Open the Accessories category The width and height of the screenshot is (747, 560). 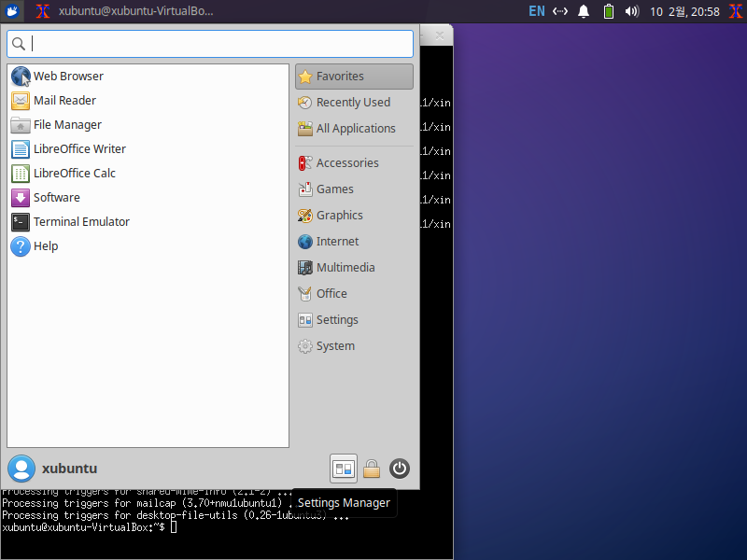[x=354, y=162]
